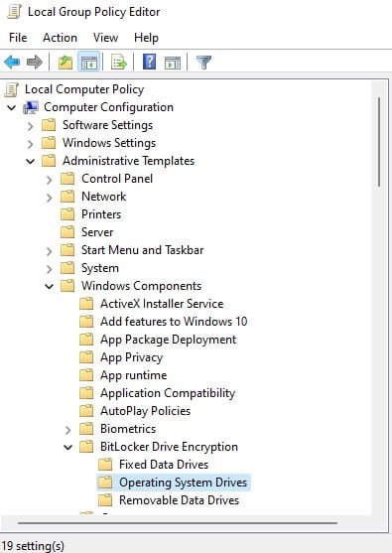Select the Network tree item
Screen dimensions: 392x553
click(103, 197)
